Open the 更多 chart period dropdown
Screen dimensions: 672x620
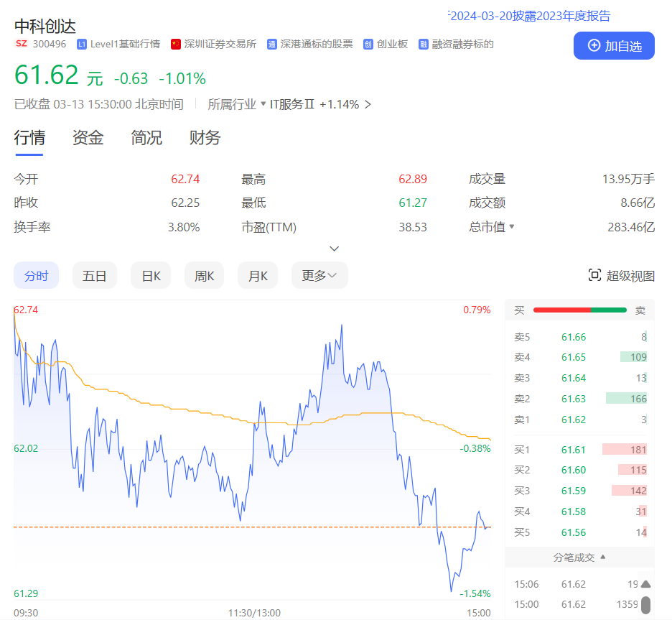[319, 275]
